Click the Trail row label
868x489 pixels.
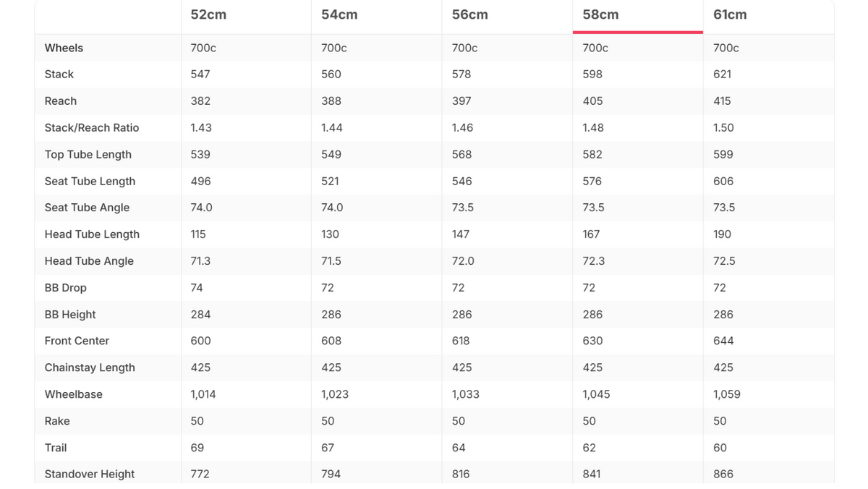tap(56, 448)
